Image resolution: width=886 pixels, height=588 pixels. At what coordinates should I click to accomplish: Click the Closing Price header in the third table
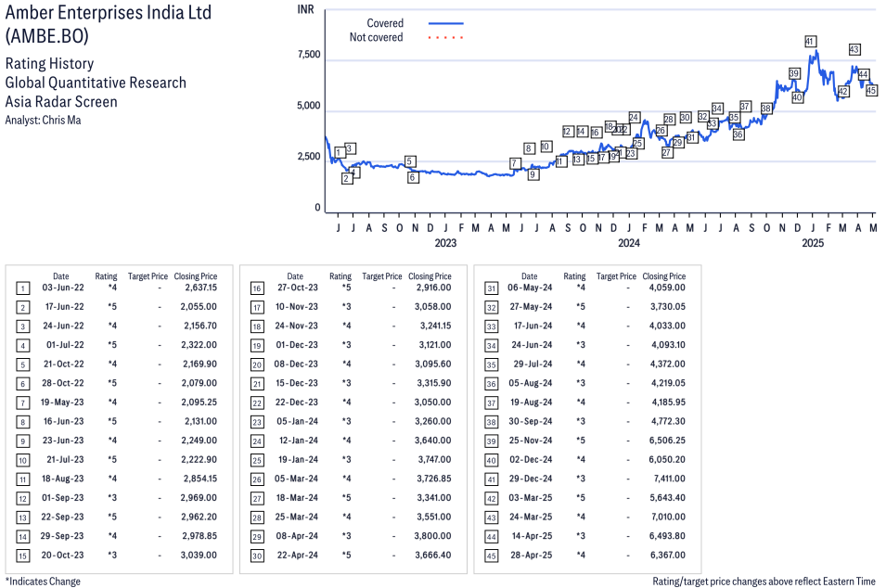click(x=664, y=276)
